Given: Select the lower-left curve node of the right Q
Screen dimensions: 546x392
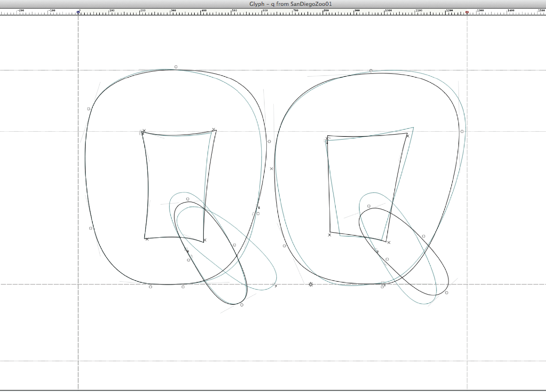Looking at the screenshot, I should pyautogui.click(x=284, y=246).
